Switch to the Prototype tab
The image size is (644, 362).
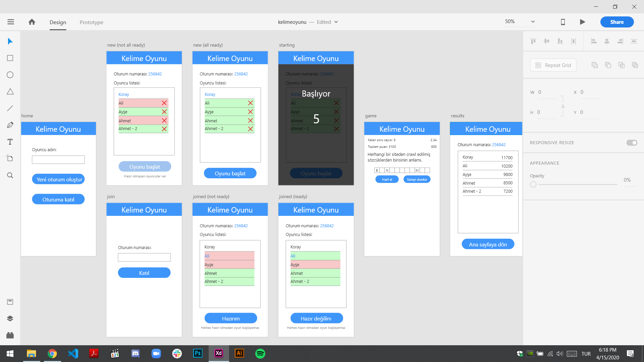coord(91,22)
